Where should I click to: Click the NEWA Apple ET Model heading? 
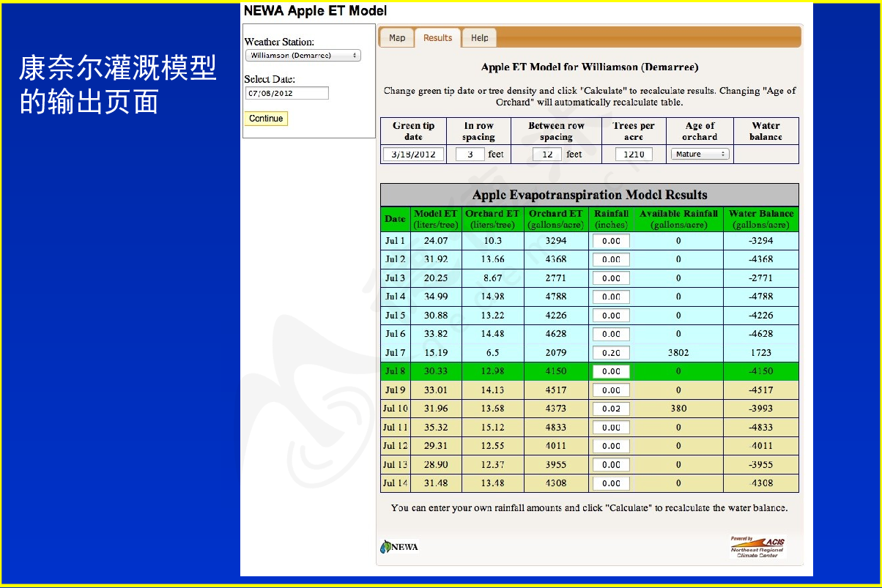[x=315, y=11]
